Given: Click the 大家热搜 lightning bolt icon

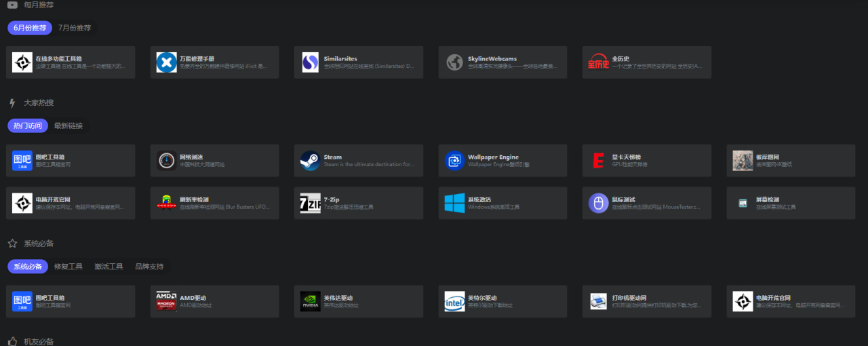Looking at the screenshot, I should pos(12,103).
